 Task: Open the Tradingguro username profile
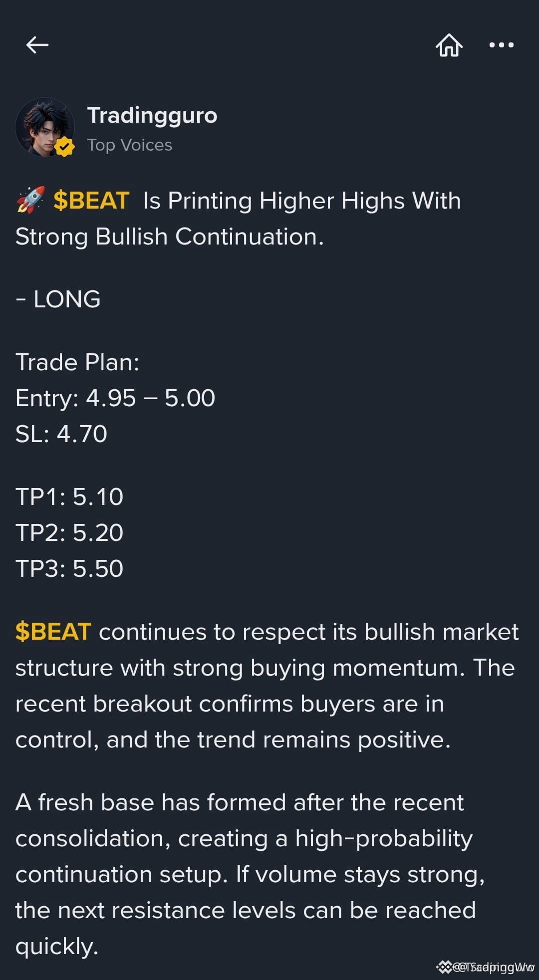pos(152,115)
